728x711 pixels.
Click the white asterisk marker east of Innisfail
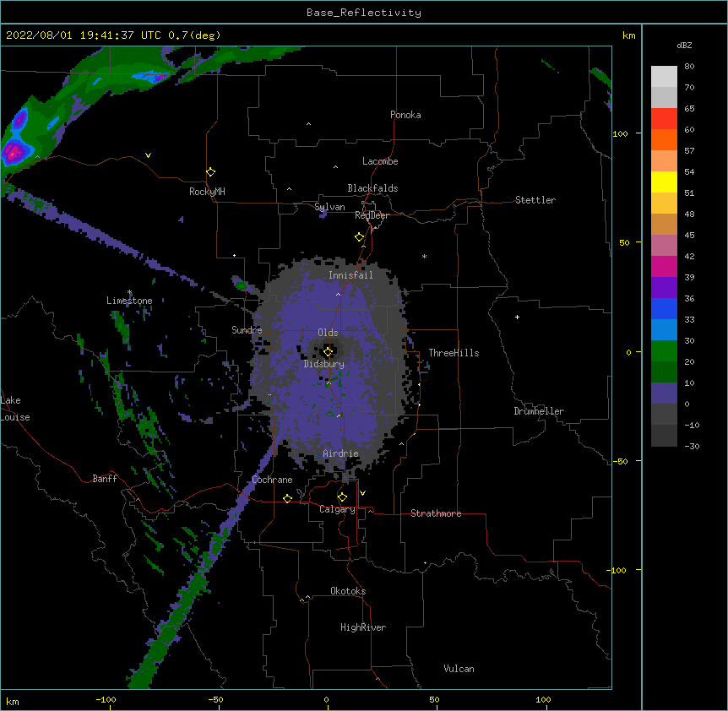[424, 256]
